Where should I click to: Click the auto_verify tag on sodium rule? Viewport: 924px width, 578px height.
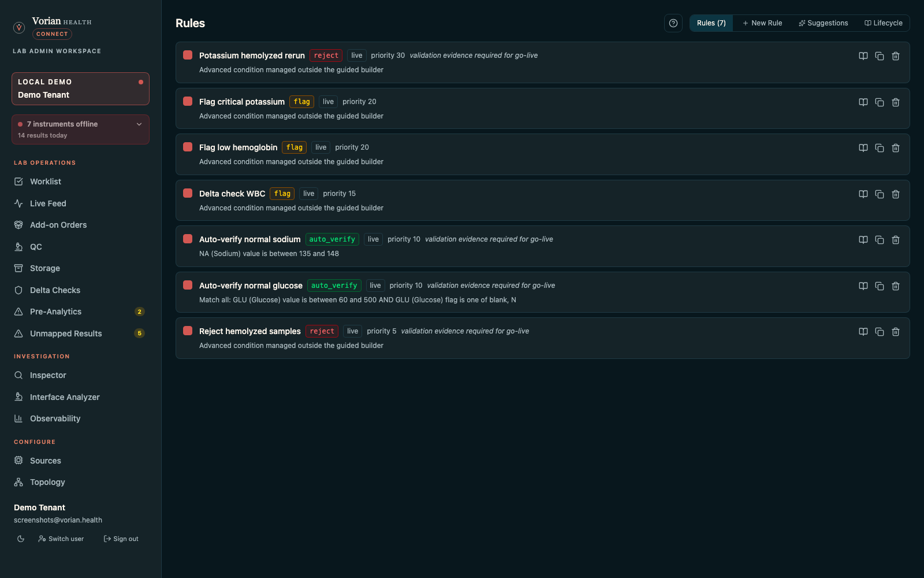point(332,239)
